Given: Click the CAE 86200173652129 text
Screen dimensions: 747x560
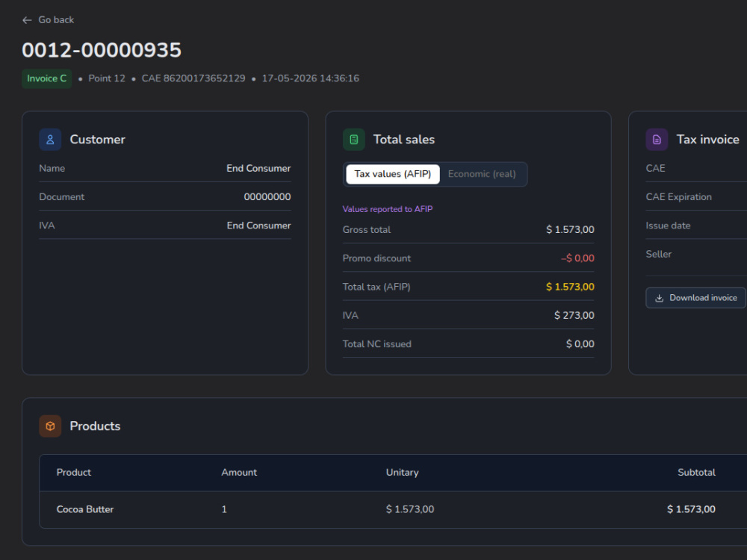Looking at the screenshot, I should point(193,78).
